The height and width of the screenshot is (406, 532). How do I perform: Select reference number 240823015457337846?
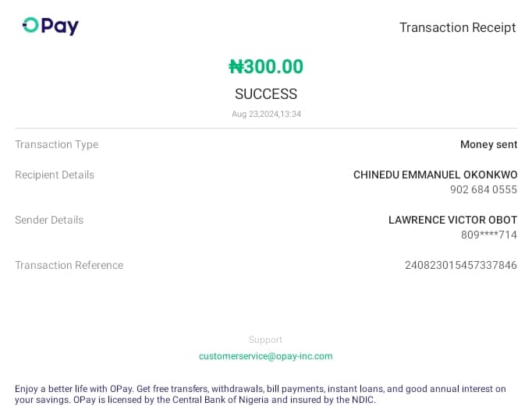click(460, 265)
